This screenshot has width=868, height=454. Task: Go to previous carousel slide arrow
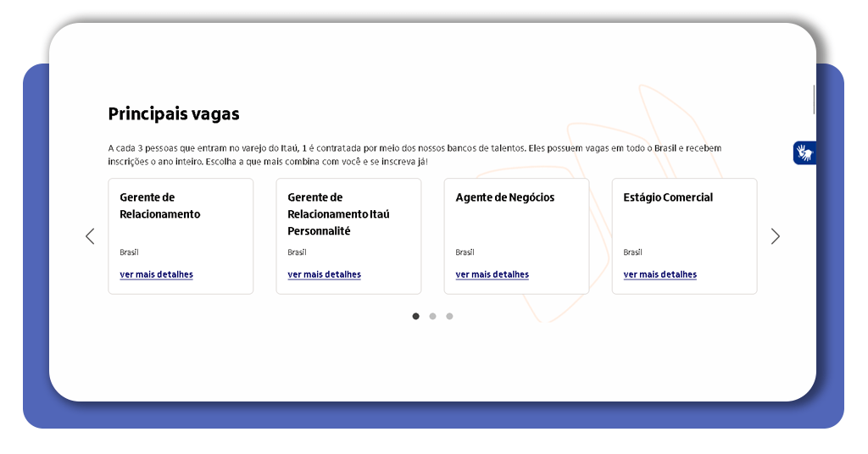pyautogui.click(x=90, y=236)
